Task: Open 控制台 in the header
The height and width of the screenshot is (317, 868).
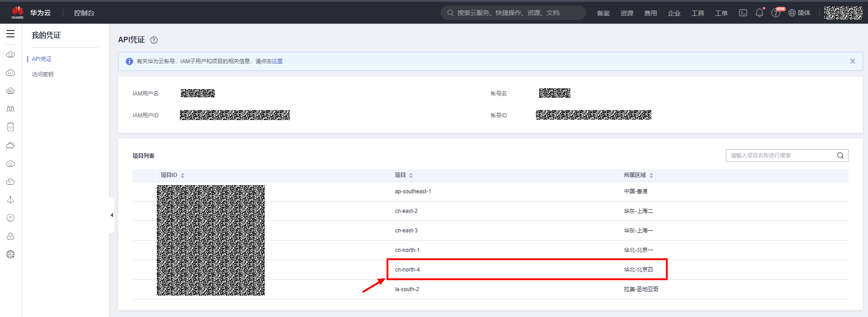Action: [x=84, y=13]
